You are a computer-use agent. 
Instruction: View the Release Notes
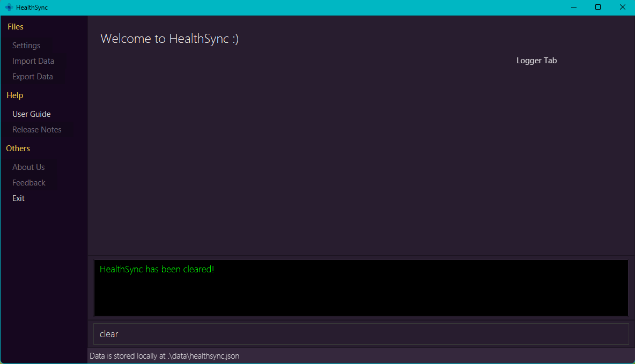tap(37, 130)
